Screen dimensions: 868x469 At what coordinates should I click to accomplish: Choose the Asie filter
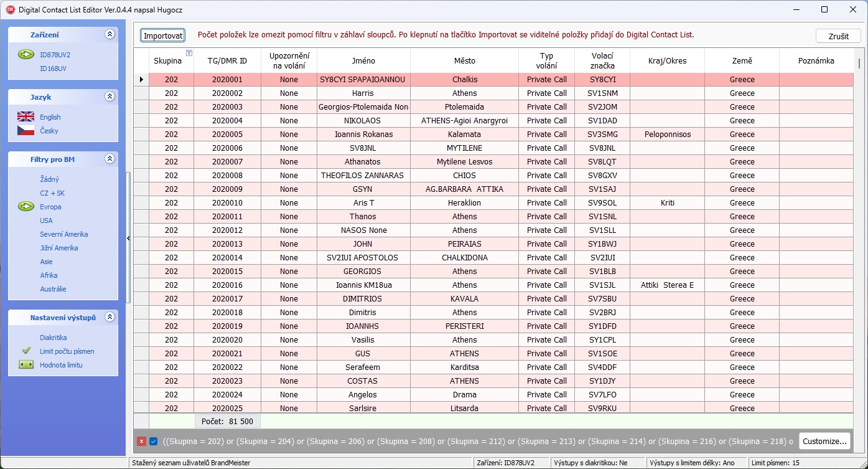click(46, 261)
